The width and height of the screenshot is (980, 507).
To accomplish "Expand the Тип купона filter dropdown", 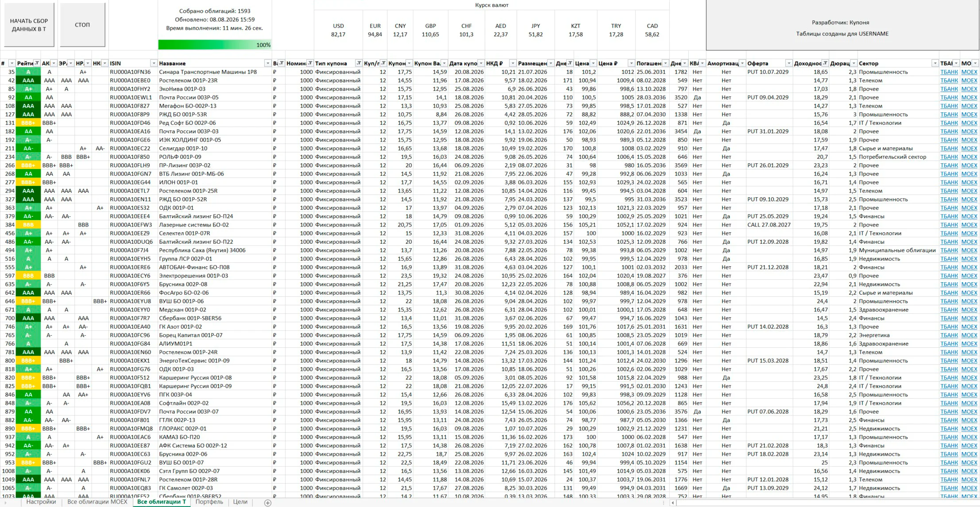I will [x=359, y=64].
